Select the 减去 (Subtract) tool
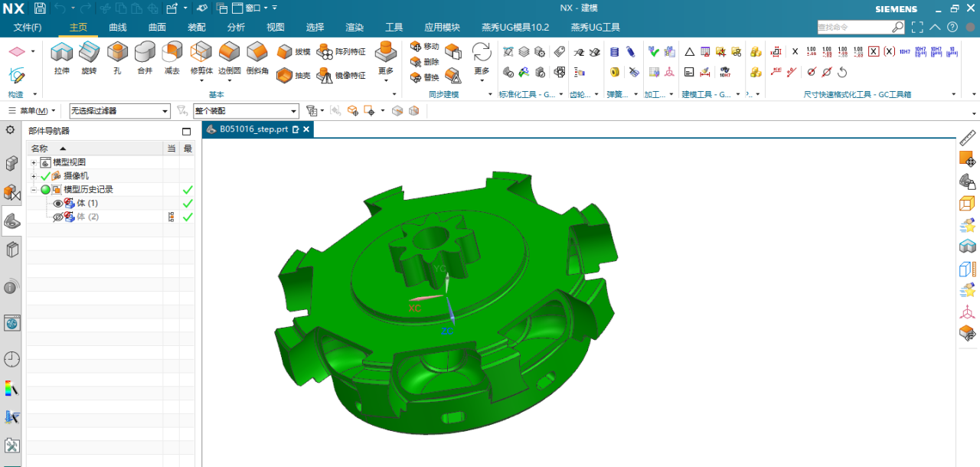This screenshot has height=467, width=980. pos(172,58)
